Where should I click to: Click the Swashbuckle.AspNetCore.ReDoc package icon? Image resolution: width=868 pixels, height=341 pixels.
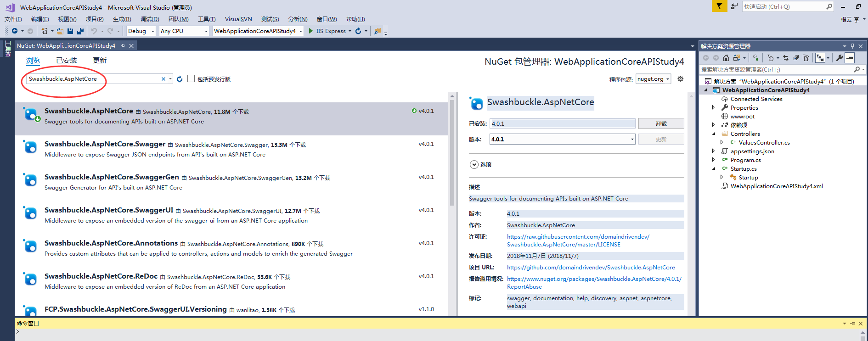coord(30,279)
